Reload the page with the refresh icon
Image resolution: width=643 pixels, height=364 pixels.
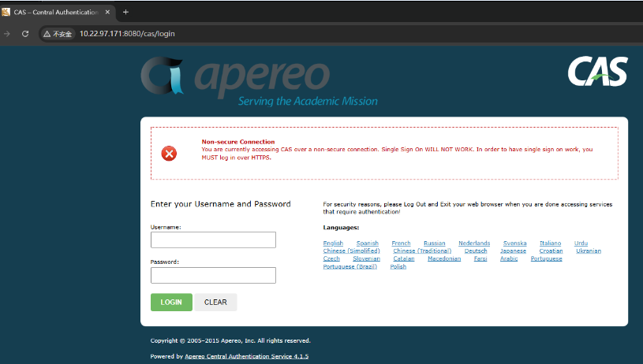pos(25,34)
